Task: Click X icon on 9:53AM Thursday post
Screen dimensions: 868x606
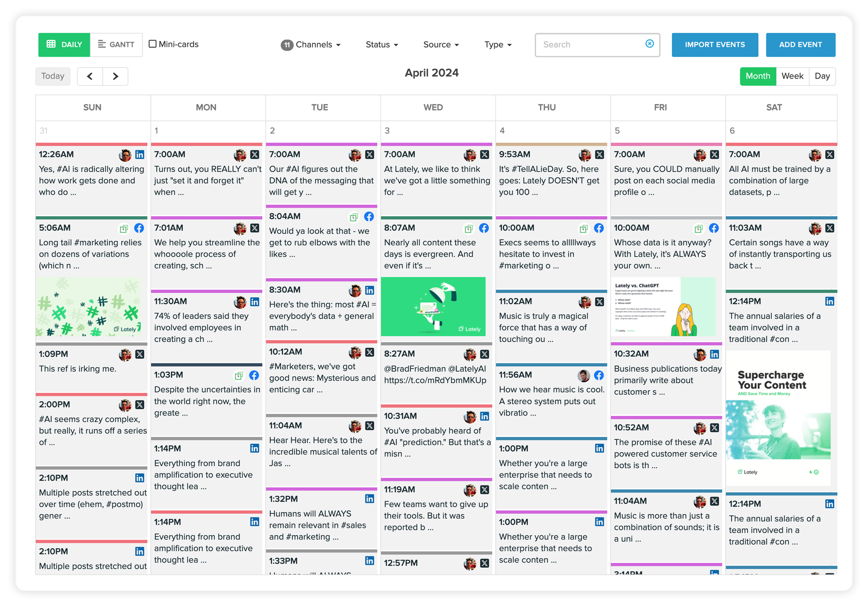Action: (x=600, y=155)
